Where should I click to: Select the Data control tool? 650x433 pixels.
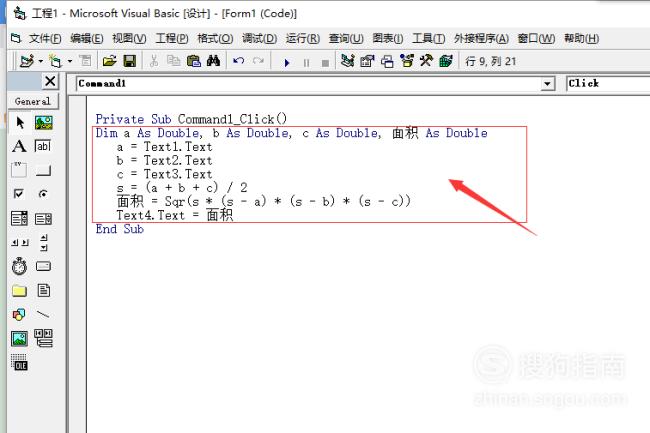[x=44, y=338]
